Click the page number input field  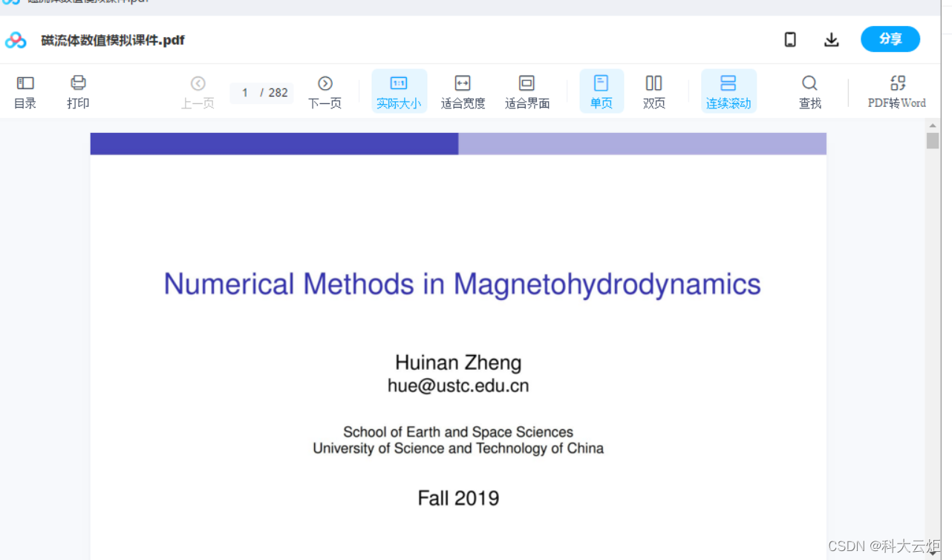(x=245, y=93)
